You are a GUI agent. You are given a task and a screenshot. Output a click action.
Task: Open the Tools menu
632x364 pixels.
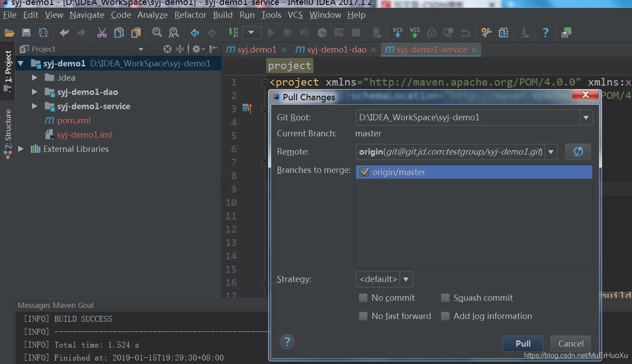[271, 15]
